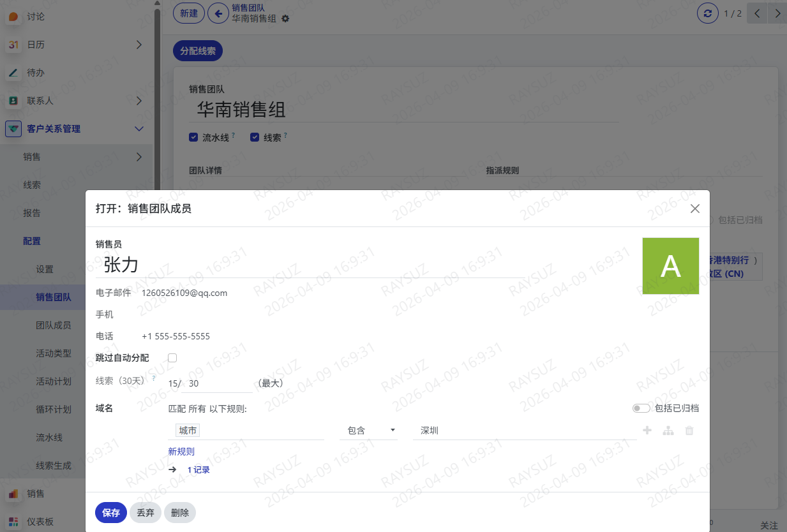The height and width of the screenshot is (532, 787).
Task: Open the 设置 menu item
Action: pyautogui.click(x=45, y=269)
